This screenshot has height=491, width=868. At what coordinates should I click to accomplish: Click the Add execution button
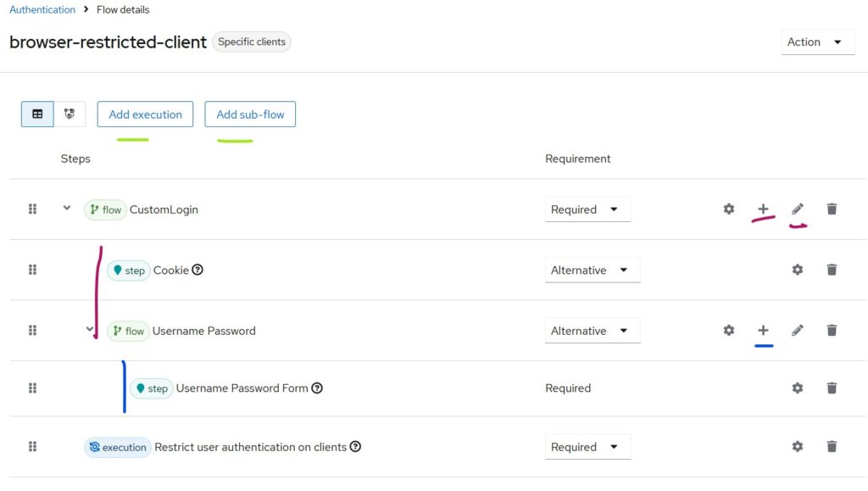(145, 114)
